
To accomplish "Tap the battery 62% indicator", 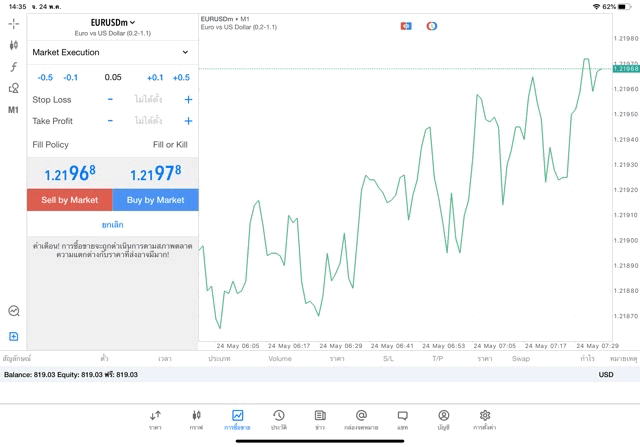I will 617,7.
